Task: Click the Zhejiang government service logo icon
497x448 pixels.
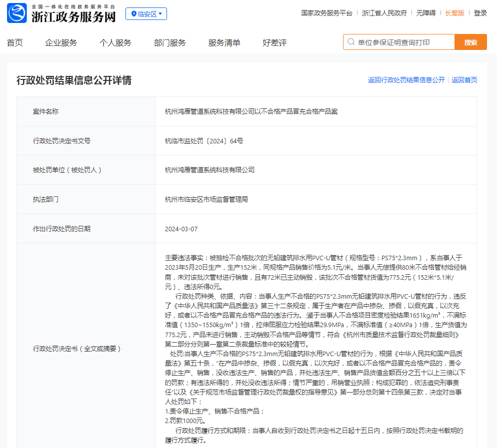Action: tap(17, 13)
